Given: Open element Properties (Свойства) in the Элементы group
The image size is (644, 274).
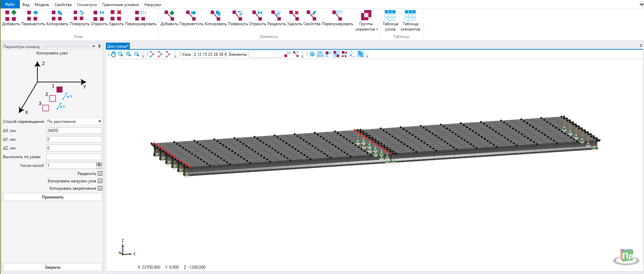Looking at the screenshot, I should [x=312, y=18].
